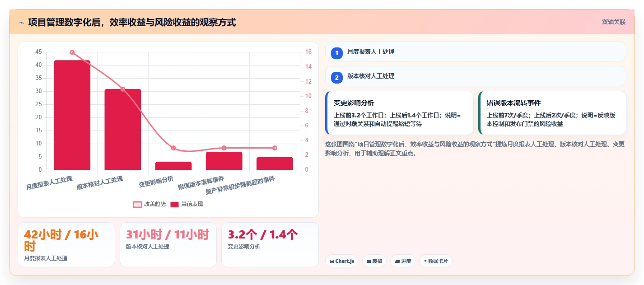644x285 pixels.
Task: Click trend line point at value 16
Action: pyautogui.click(x=72, y=52)
